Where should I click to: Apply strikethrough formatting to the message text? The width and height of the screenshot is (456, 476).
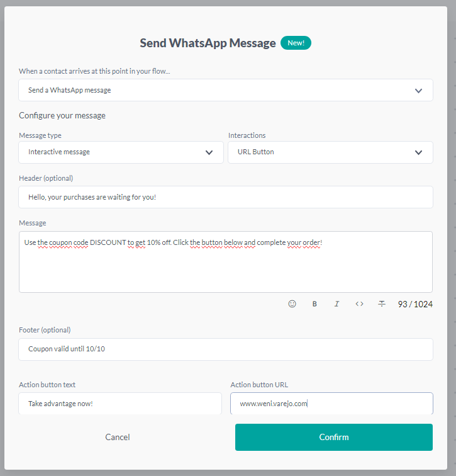click(382, 303)
